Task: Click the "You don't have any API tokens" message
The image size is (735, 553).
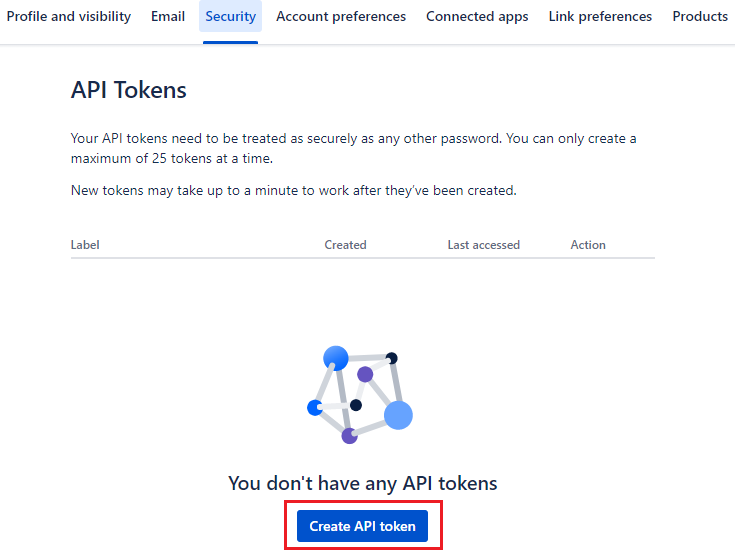Action: coord(362,483)
